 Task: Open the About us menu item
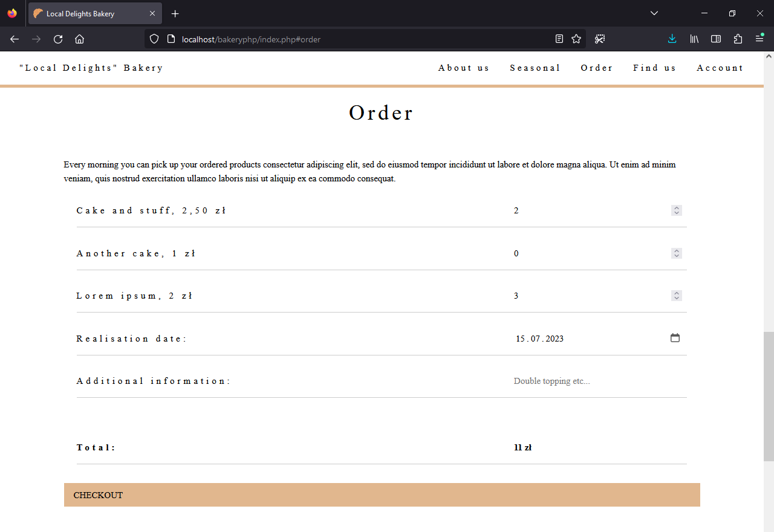pos(464,68)
